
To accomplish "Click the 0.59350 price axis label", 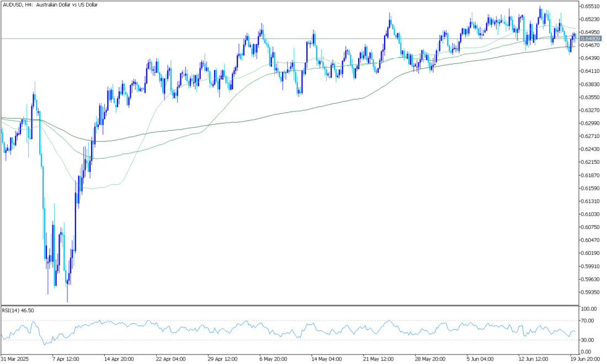I will click(x=591, y=292).
